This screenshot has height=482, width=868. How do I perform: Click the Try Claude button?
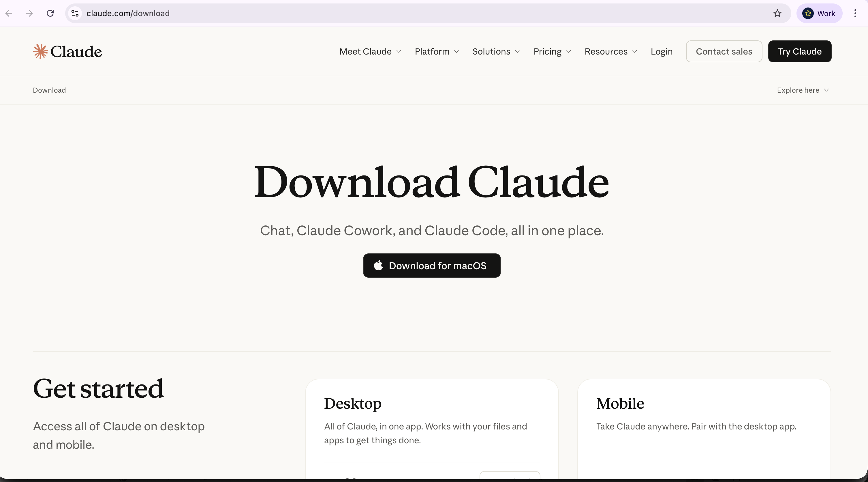pos(800,51)
